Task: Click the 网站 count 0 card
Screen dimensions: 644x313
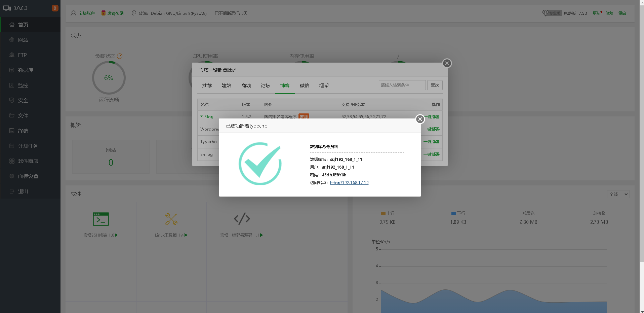Action: click(111, 157)
